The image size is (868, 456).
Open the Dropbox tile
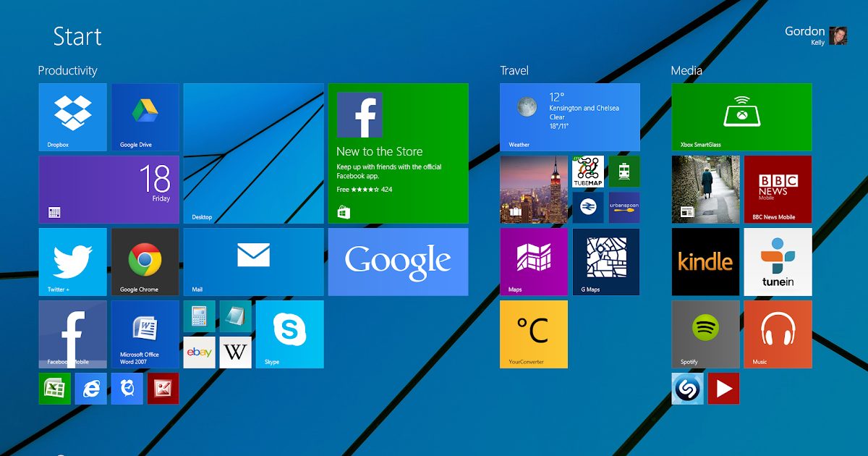(72, 117)
